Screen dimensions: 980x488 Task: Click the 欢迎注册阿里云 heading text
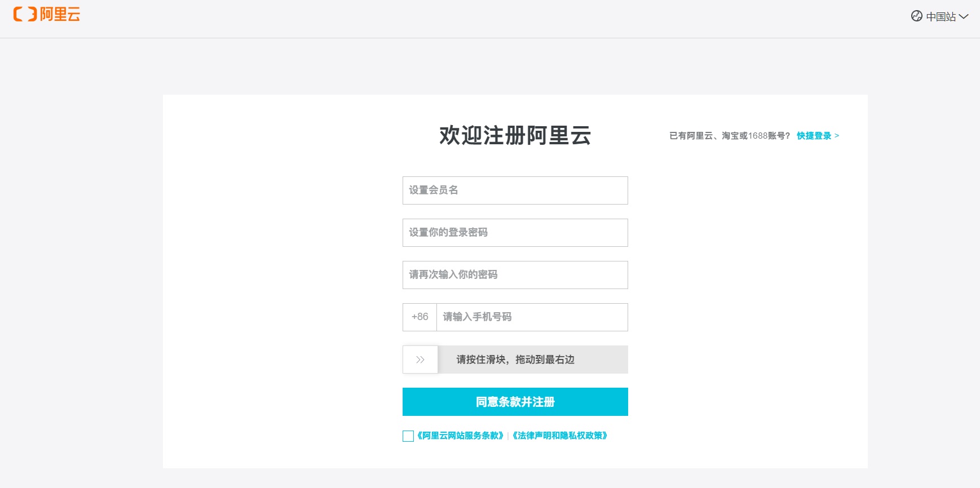pos(515,136)
